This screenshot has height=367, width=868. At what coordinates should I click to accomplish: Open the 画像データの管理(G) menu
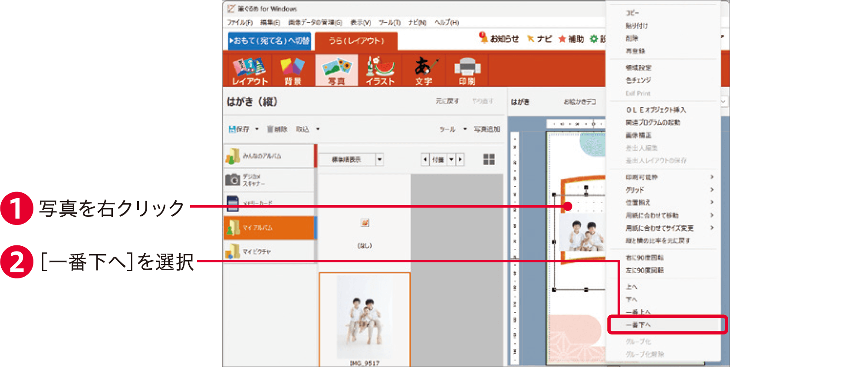click(315, 22)
